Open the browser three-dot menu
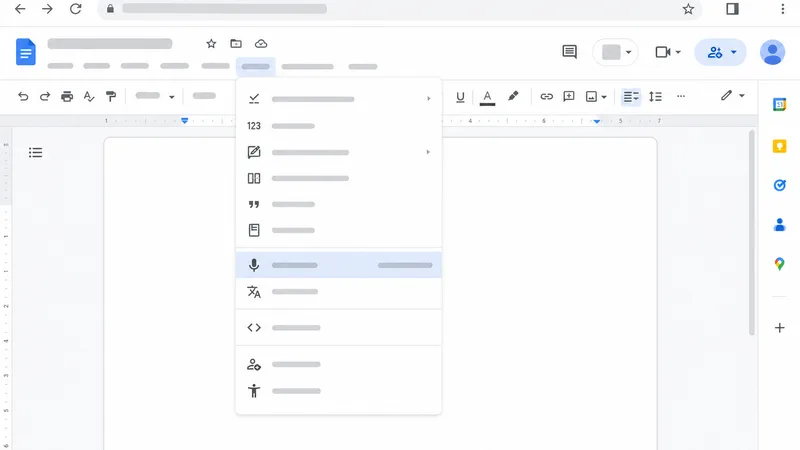Screen dimensions: 800x450 pos(782,9)
